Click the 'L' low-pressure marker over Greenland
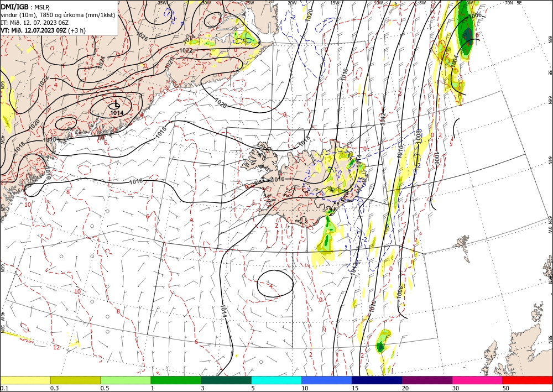This screenshot has height=392, width=553. pyautogui.click(x=116, y=103)
